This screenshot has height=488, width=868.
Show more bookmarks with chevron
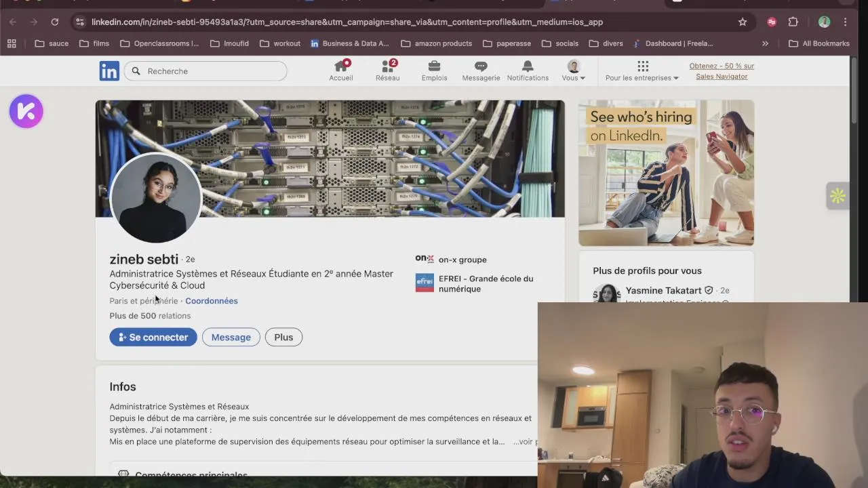pyautogui.click(x=765, y=43)
